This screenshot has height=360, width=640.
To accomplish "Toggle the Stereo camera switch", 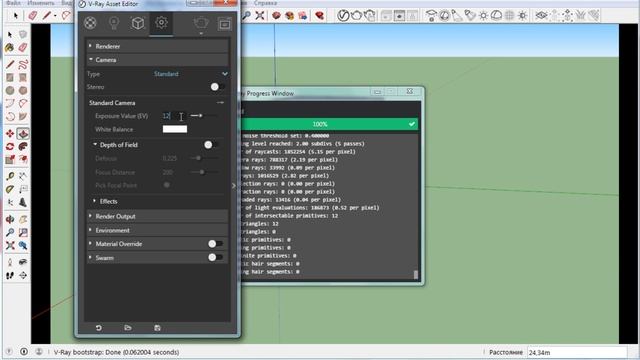I will pyautogui.click(x=217, y=87).
